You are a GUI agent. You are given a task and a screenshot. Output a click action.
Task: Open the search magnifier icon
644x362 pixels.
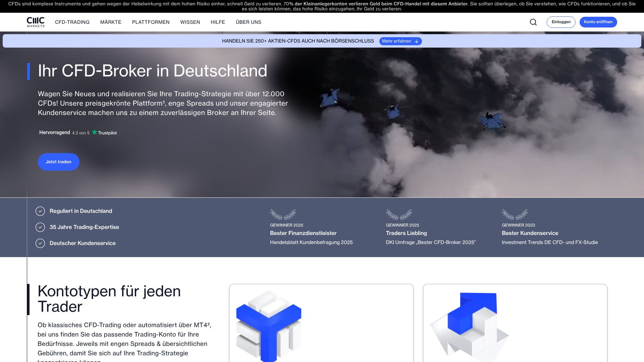(533, 22)
